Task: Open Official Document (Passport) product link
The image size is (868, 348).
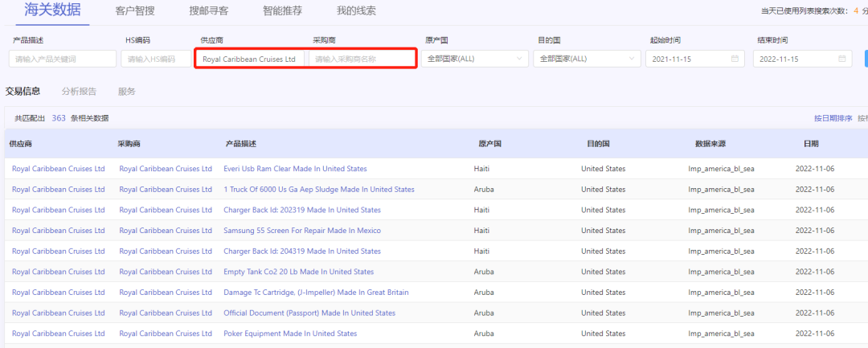Action: 309,313
